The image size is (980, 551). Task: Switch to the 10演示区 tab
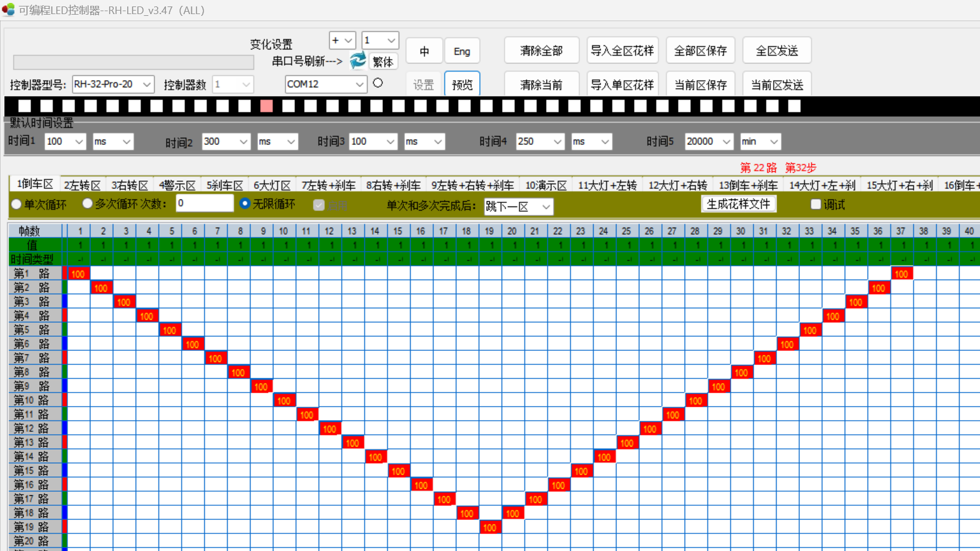[545, 184]
